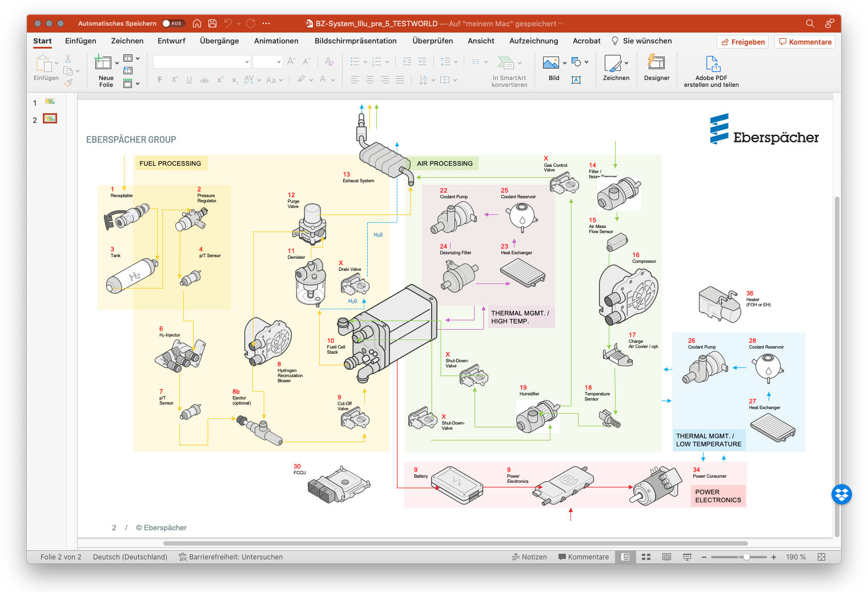
Task: Open Designer ideas icon
Action: pyautogui.click(x=656, y=62)
